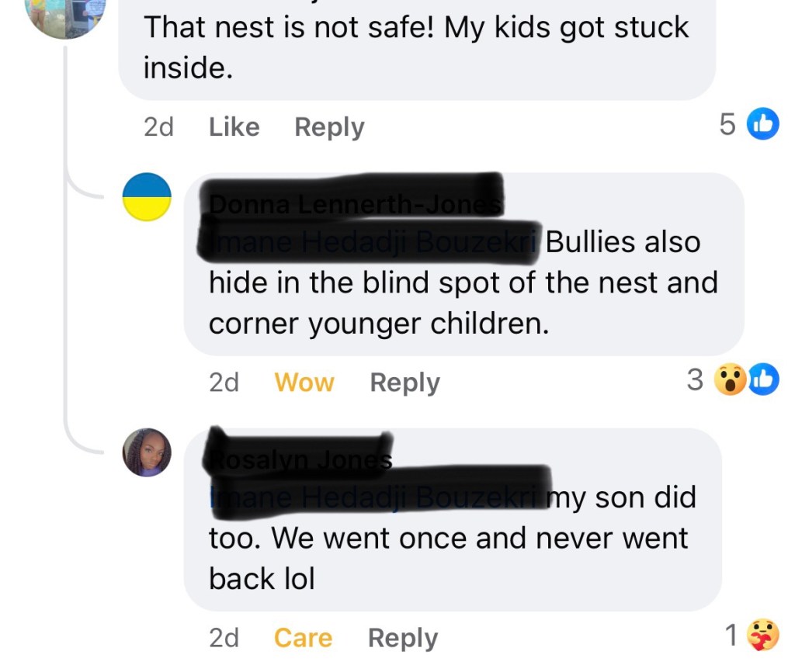Image resolution: width=795 pixels, height=672 pixels.
Task: Open the partially visible top commenter avatar
Action: coord(66,16)
